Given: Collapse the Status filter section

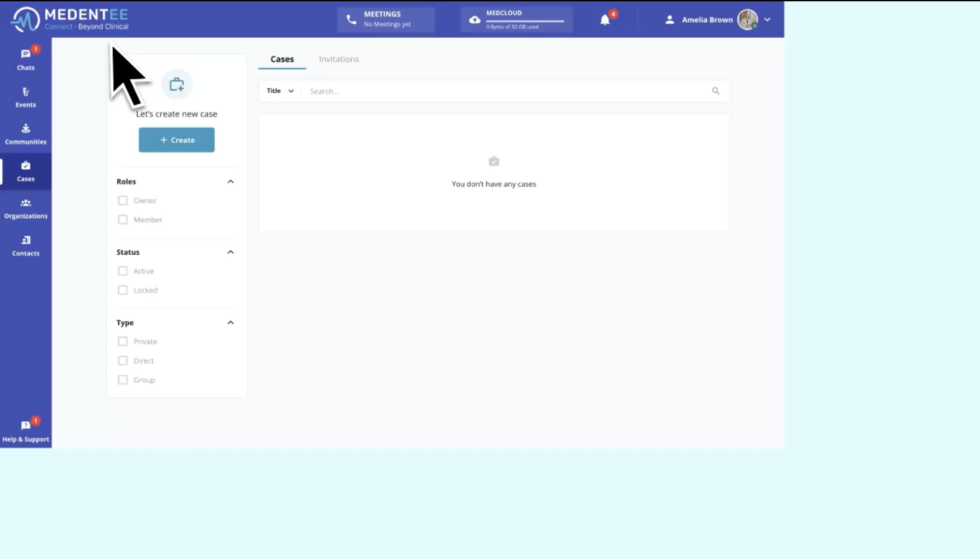Looking at the screenshot, I should tap(231, 252).
